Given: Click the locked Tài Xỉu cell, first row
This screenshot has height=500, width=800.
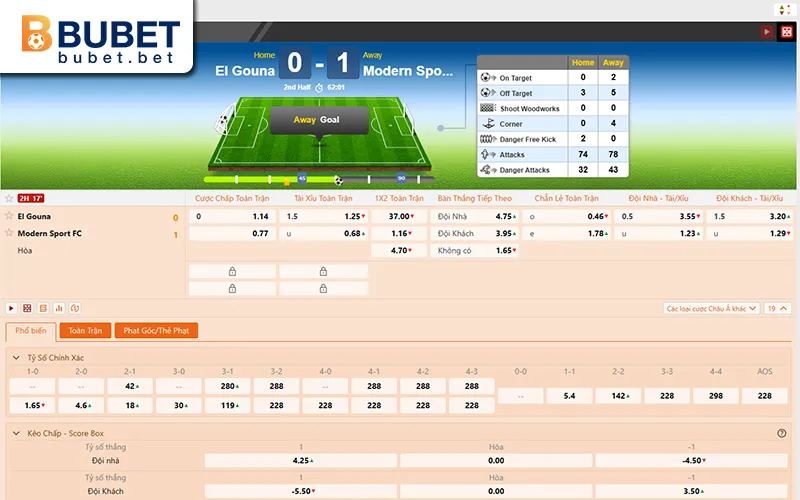Looking at the screenshot, I should click(323, 271).
